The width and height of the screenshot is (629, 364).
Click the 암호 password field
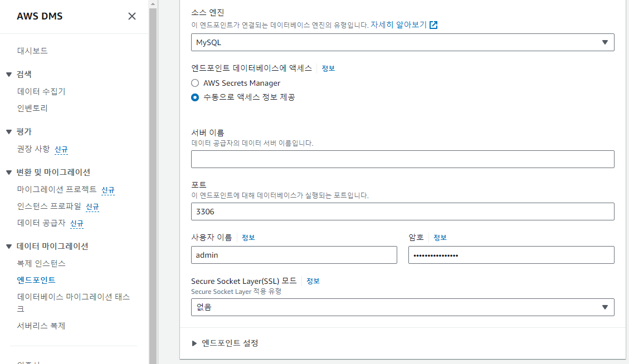coord(511,255)
